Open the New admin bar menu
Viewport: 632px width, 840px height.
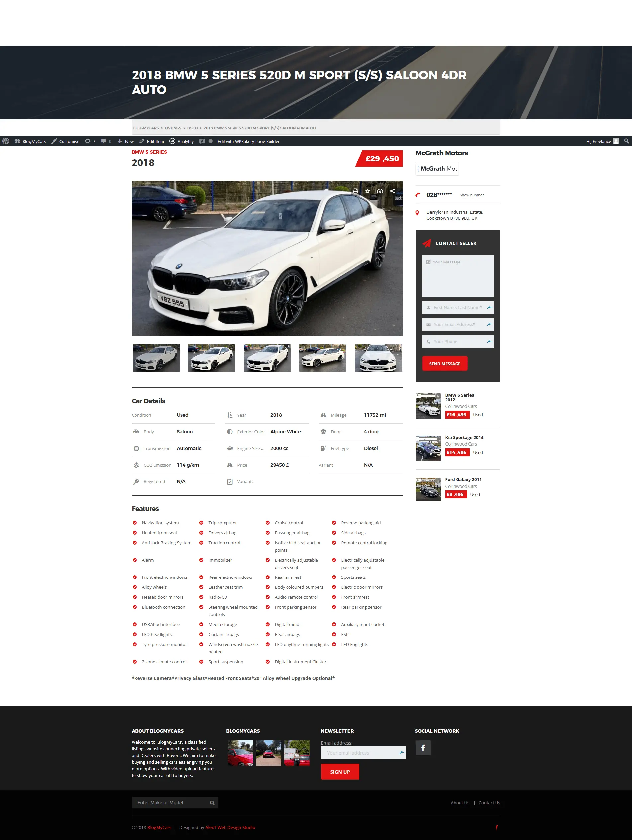[x=125, y=141]
